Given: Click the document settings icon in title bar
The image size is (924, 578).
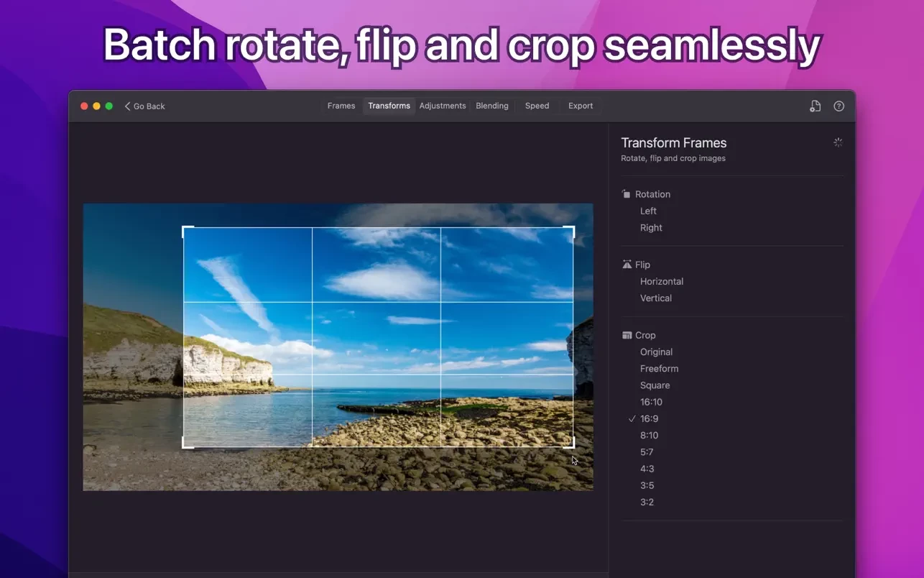Looking at the screenshot, I should (x=815, y=106).
